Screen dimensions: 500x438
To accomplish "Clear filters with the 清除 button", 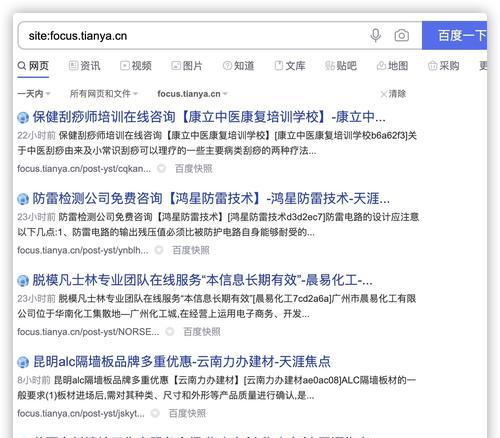I will click(393, 94).
